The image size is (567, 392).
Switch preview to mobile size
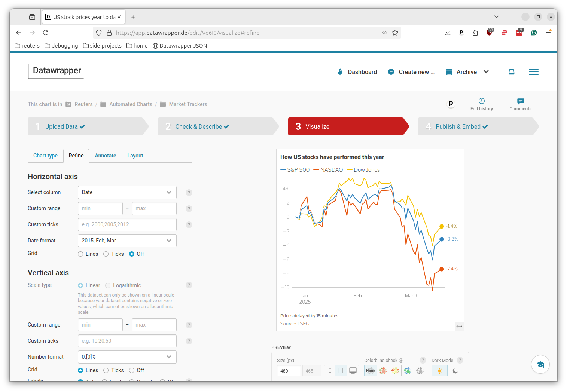(x=330, y=371)
